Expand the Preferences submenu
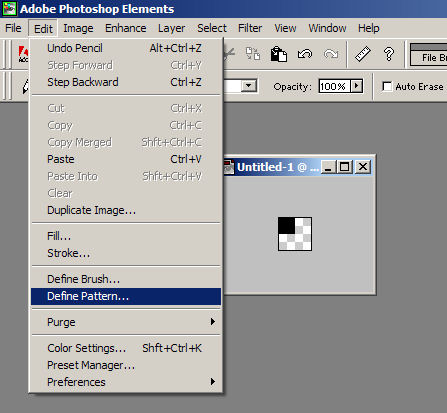The width and height of the screenshot is (447, 413). [x=213, y=382]
